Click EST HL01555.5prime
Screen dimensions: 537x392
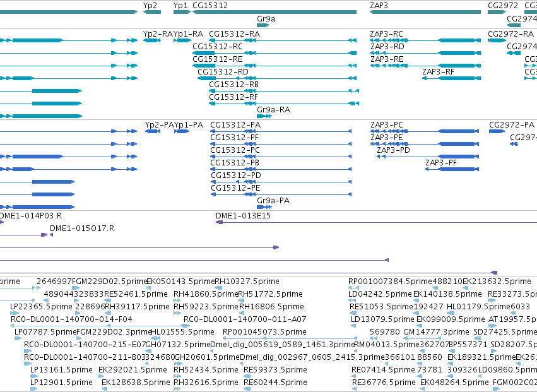pos(182,332)
